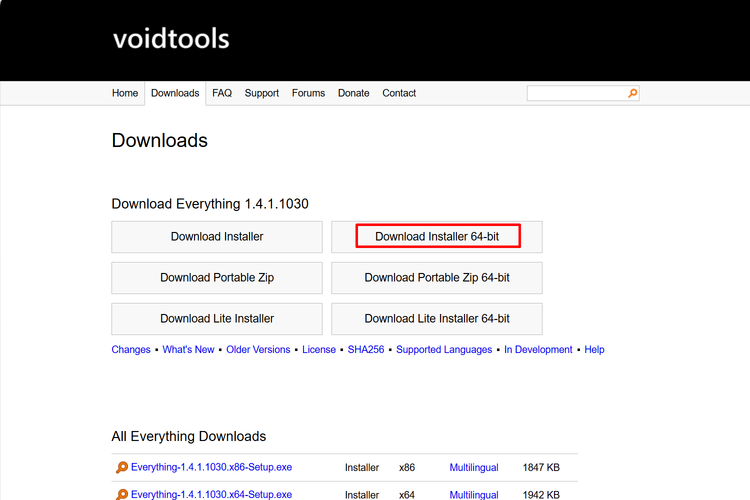Open the What's New link

pos(188,350)
